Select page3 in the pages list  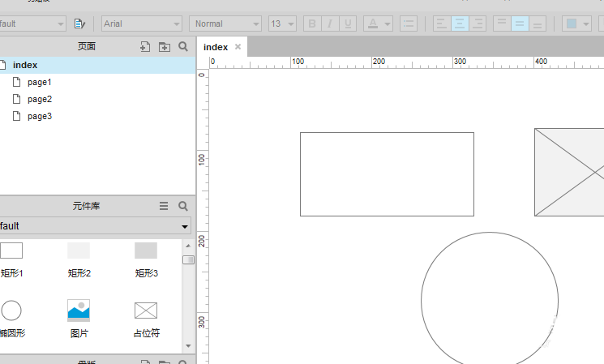click(x=39, y=116)
